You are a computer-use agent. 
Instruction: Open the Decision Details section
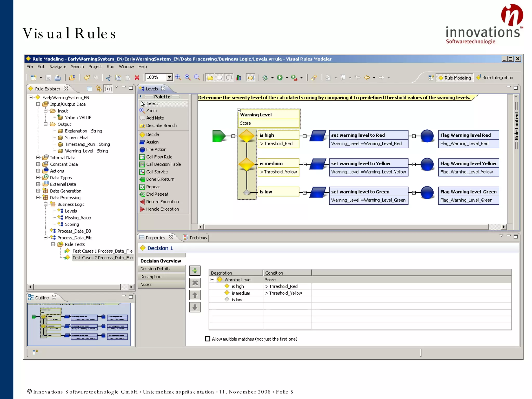pyautogui.click(x=155, y=269)
